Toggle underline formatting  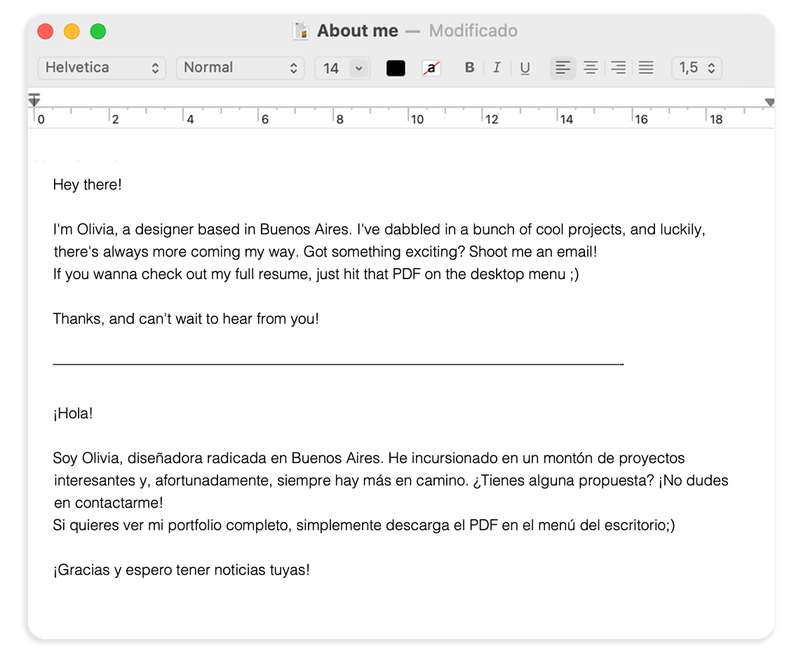[x=525, y=67]
